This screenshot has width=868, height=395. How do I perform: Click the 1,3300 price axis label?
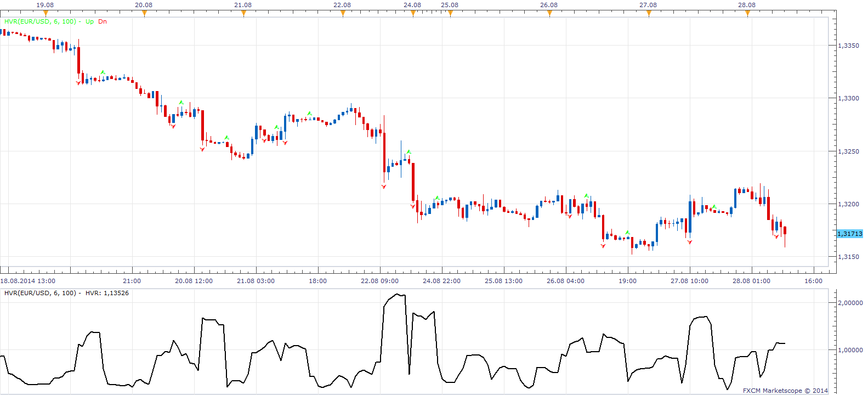pyautogui.click(x=849, y=98)
